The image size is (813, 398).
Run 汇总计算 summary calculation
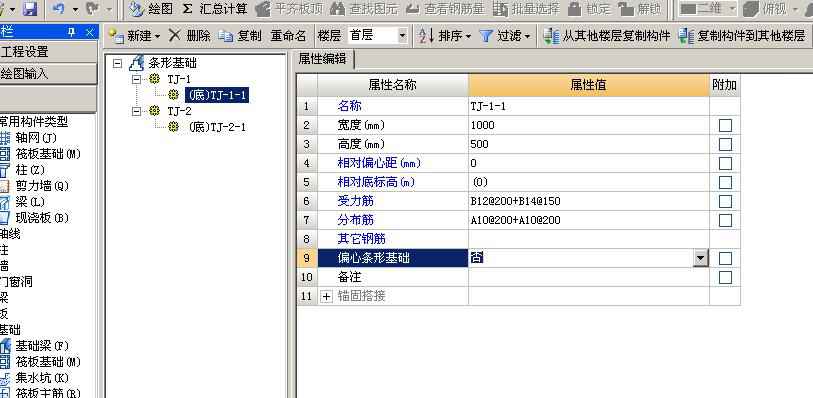pos(215,9)
